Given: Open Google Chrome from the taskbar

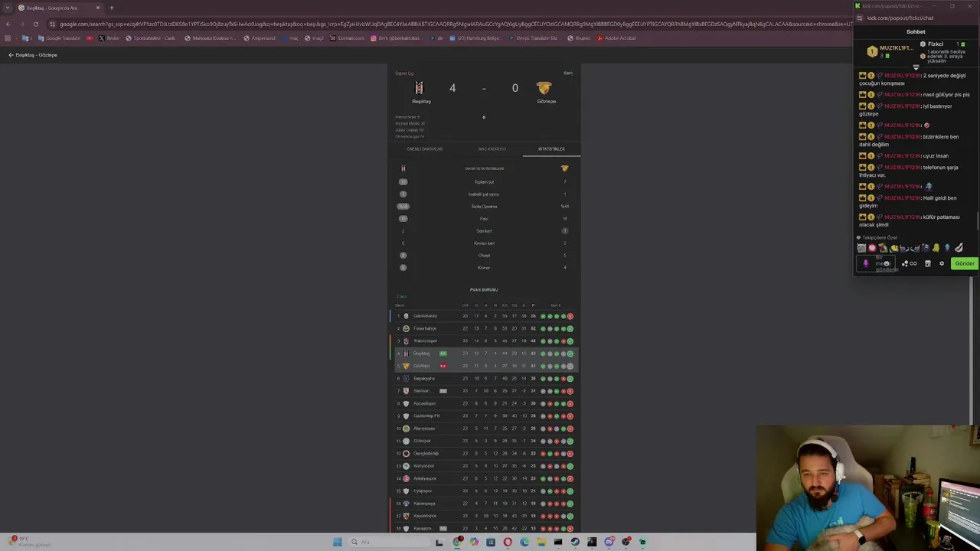Looking at the screenshot, I should (x=457, y=542).
